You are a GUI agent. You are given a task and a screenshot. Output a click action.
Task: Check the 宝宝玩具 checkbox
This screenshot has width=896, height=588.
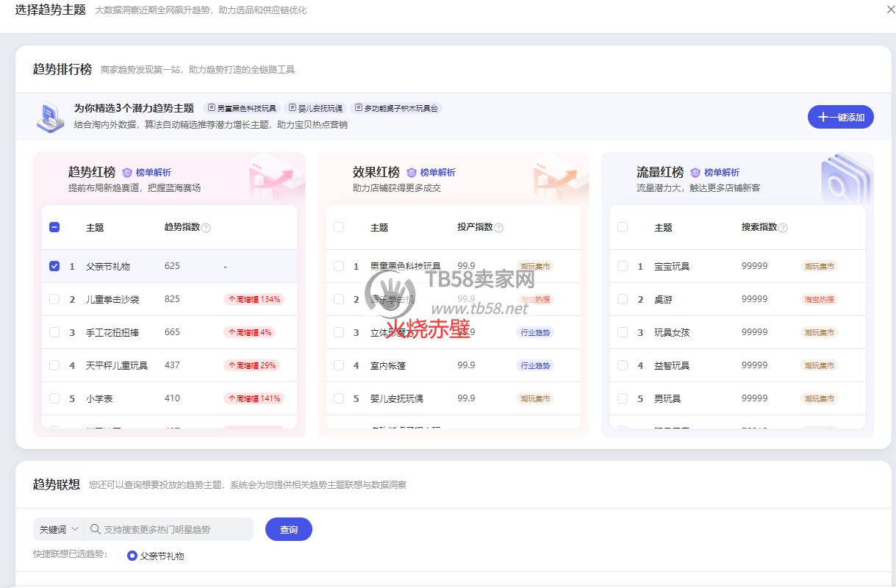[x=623, y=266]
